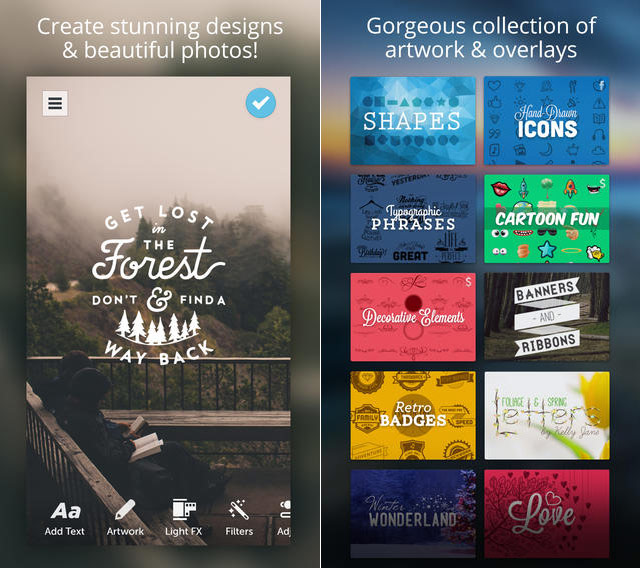The image size is (640, 568).
Task: Open the Hand-Drawn Icons pack
Action: pyautogui.click(x=547, y=121)
